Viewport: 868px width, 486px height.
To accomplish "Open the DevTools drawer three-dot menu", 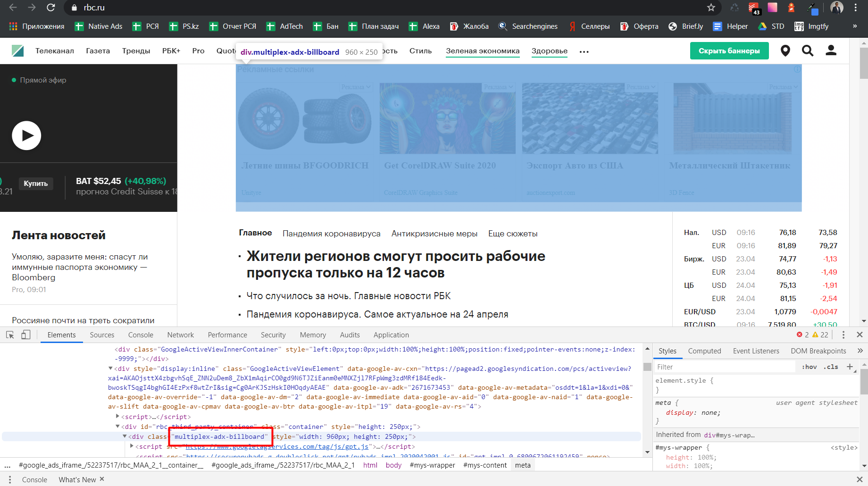I will tap(9, 479).
